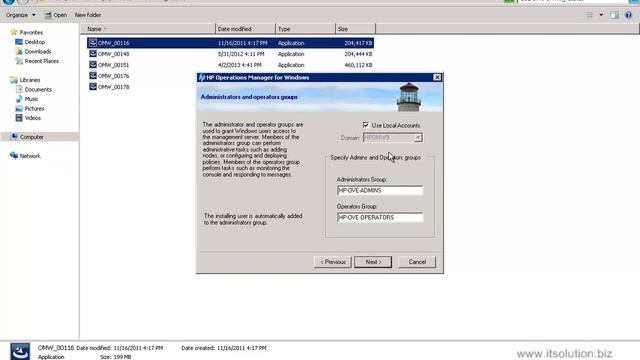Sort by the Name column header

pyautogui.click(x=147, y=29)
